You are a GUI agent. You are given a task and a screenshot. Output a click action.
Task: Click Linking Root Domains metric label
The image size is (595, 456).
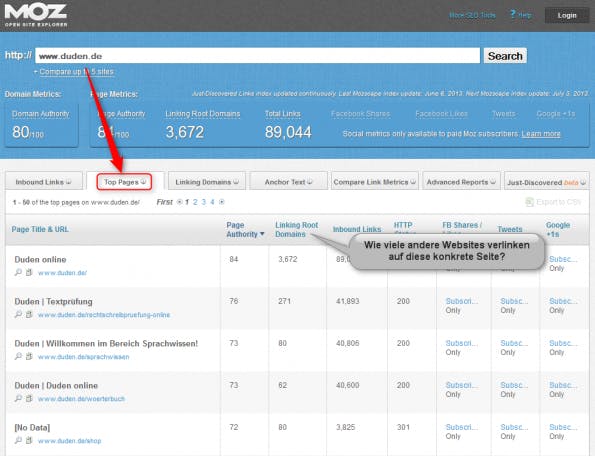[203, 114]
